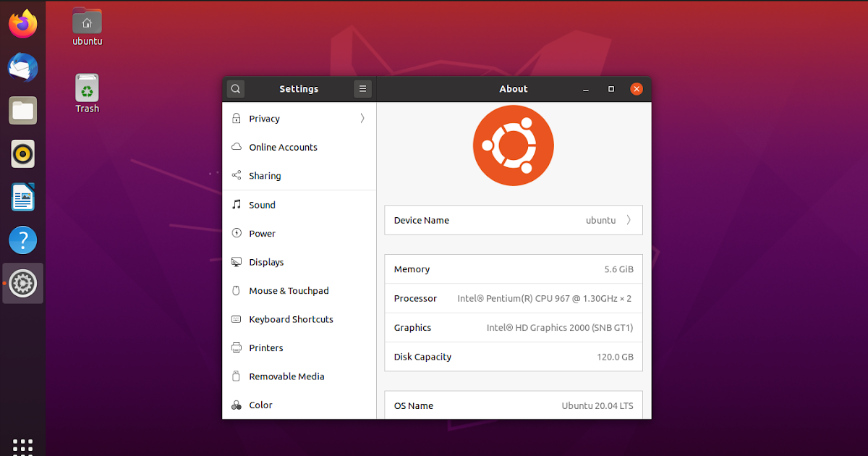This screenshot has width=868, height=456.
Task: Launch Firefox from the dock
Action: pyautogui.click(x=22, y=23)
